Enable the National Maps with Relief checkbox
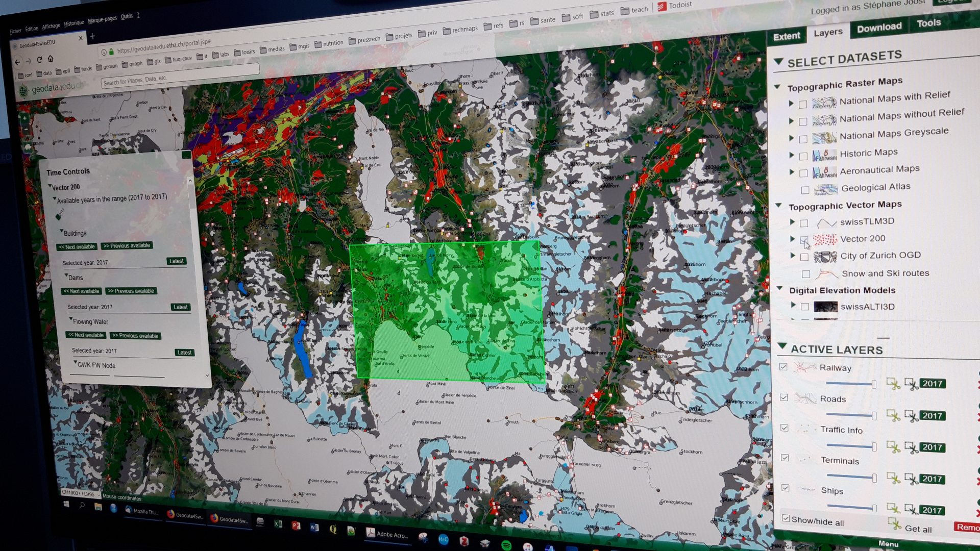Image resolution: width=980 pixels, height=551 pixels. (803, 104)
